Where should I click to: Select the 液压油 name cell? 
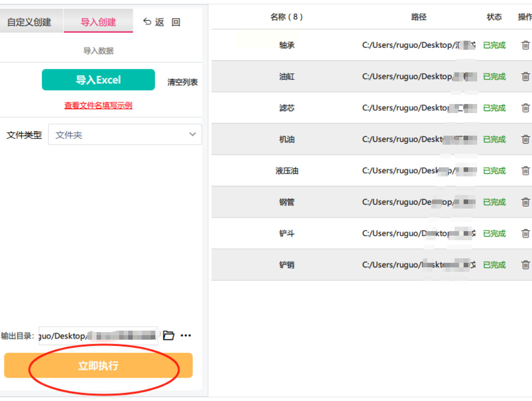(x=287, y=170)
